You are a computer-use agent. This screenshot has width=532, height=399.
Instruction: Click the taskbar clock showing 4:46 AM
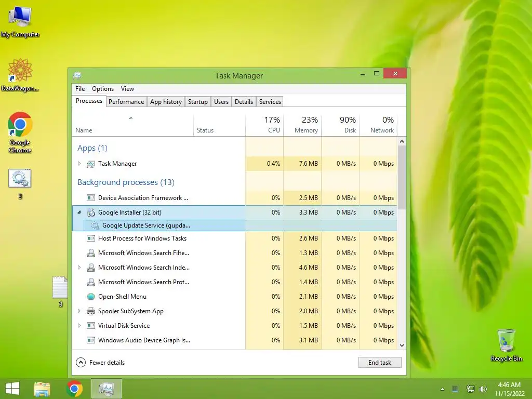click(509, 389)
